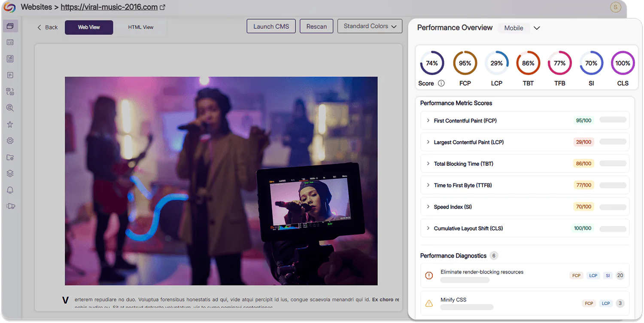644x323 pixels.
Task: Click the SI tag on render-blocking resources row
Action: pyautogui.click(x=608, y=276)
